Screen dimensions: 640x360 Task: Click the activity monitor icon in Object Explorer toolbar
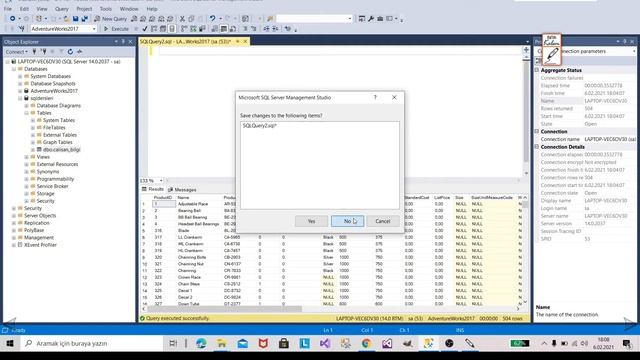click(x=80, y=52)
